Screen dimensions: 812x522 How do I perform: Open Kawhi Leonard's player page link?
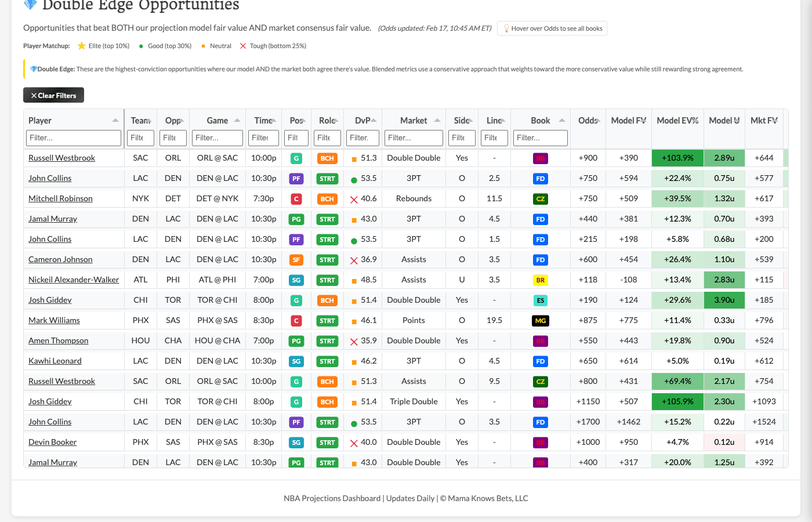(x=55, y=361)
